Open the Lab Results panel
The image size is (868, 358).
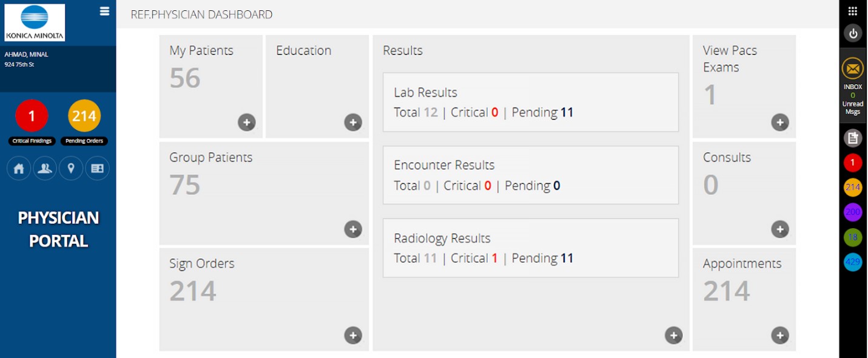pos(530,103)
